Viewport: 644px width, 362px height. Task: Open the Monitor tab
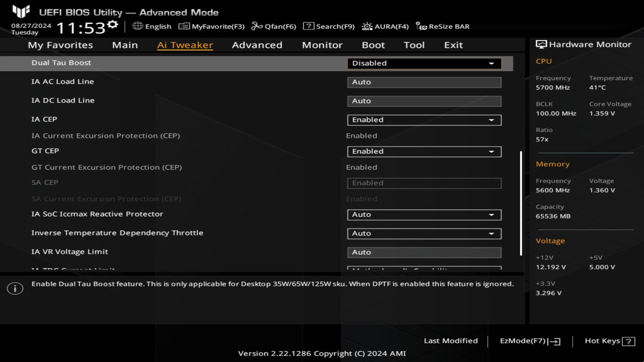(322, 45)
